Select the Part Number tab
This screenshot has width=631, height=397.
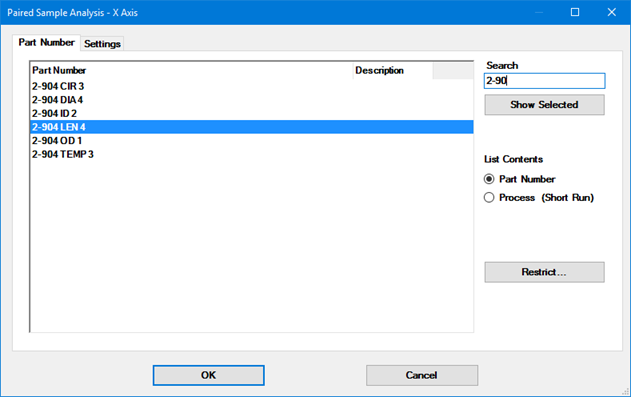coord(46,42)
